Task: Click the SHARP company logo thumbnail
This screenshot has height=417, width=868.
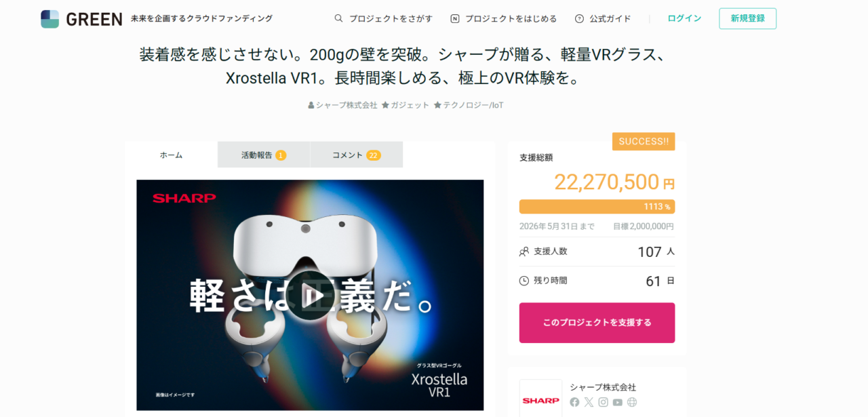Action: (540, 399)
